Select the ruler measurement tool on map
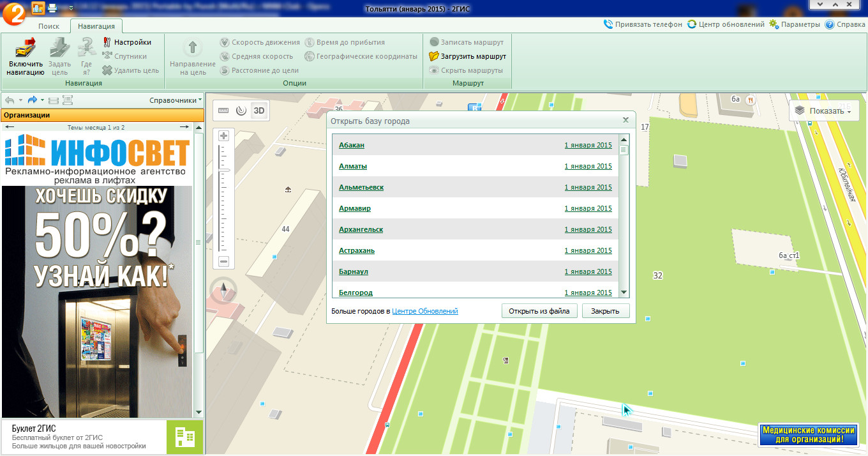This screenshot has height=456, width=868. tap(223, 110)
